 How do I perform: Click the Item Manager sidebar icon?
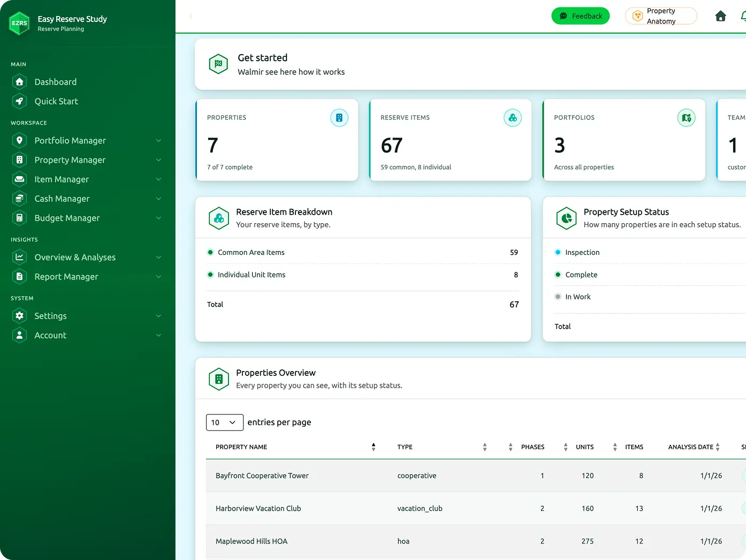pos(19,179)
